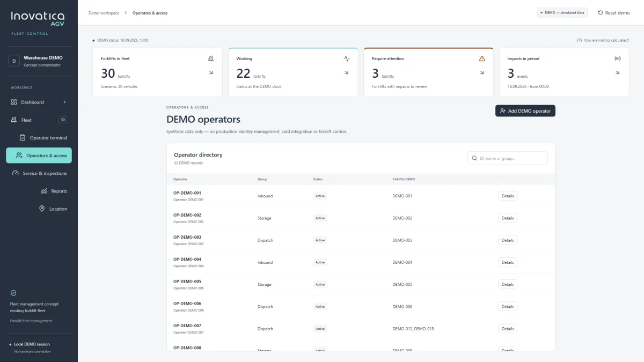
Task: Open the Warehouse DEMO workspace avatar
Action: point(14,61)
